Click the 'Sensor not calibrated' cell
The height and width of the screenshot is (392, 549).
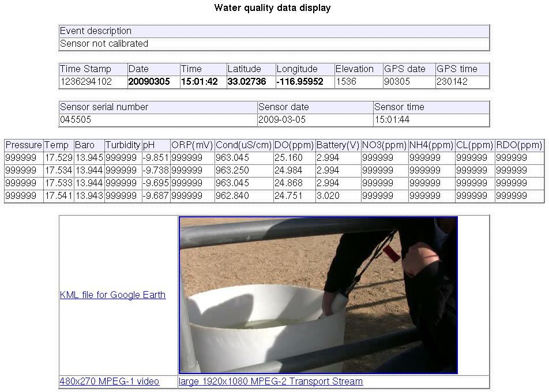(274, 43)
